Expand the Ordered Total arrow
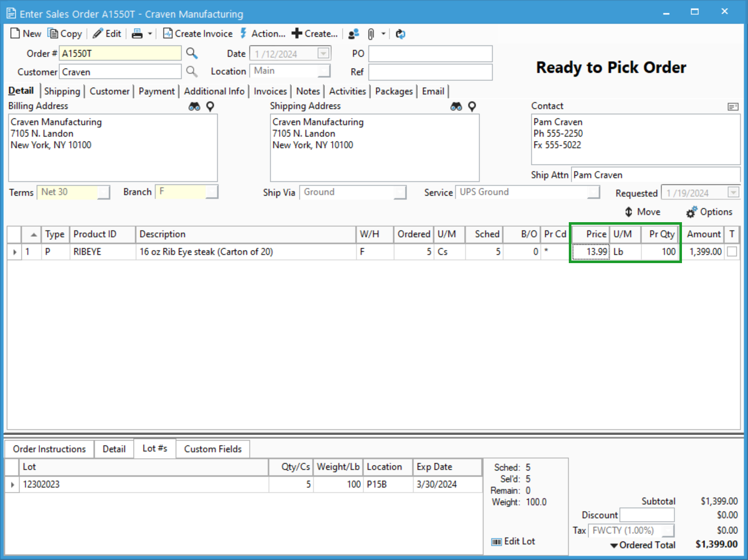 click(613, 546)
